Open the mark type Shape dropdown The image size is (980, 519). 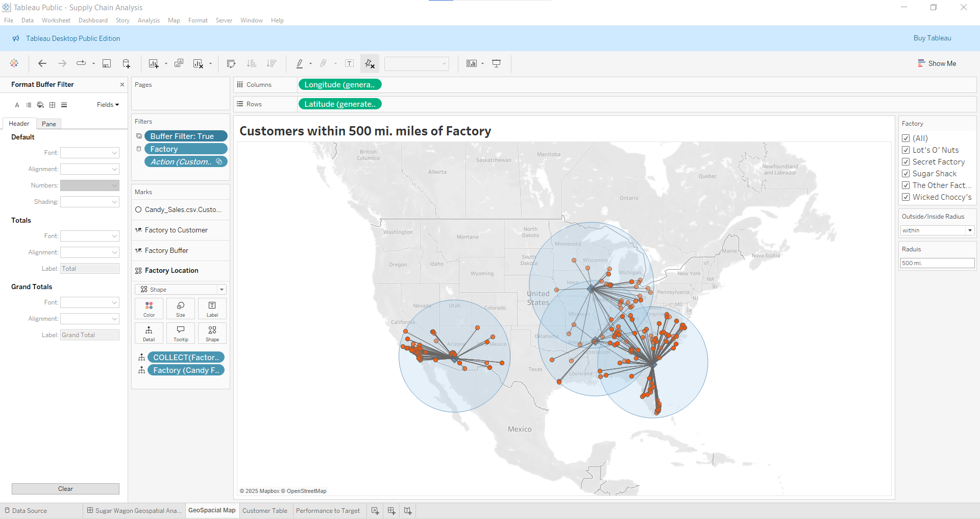click(x=181, y=290)
